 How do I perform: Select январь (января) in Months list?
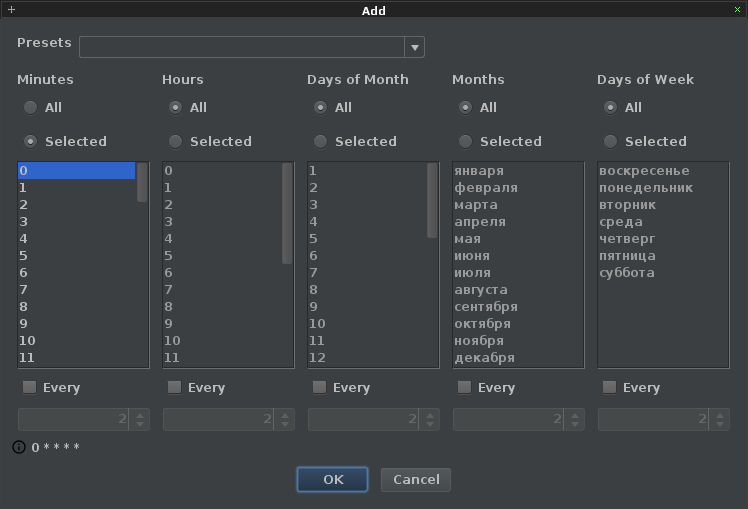pyautogui.click(x=519, y=171)
